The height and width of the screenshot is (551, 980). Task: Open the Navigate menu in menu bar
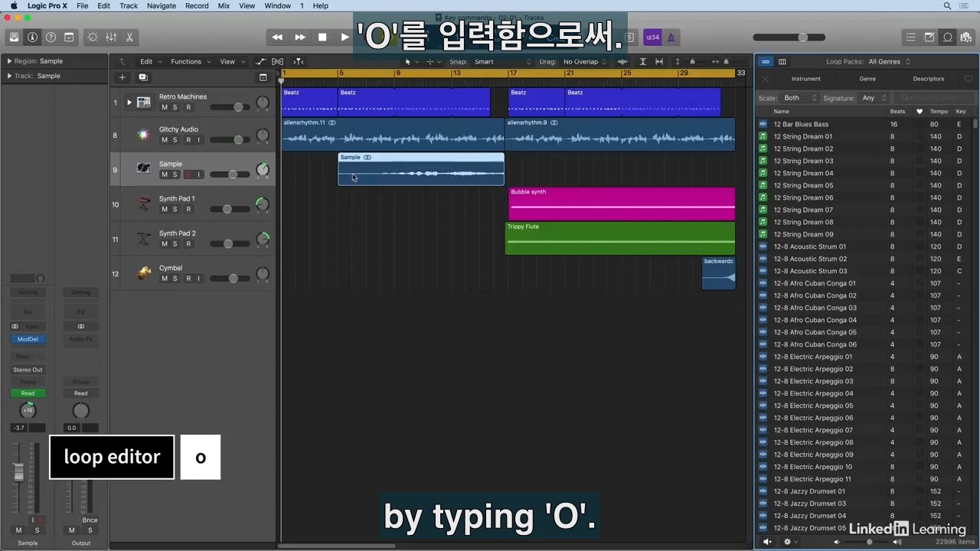(x=161, y=5)
